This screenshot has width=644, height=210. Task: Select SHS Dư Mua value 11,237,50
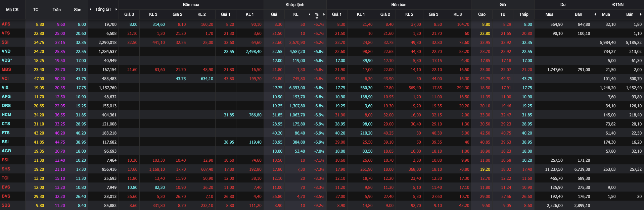point(554,169)
